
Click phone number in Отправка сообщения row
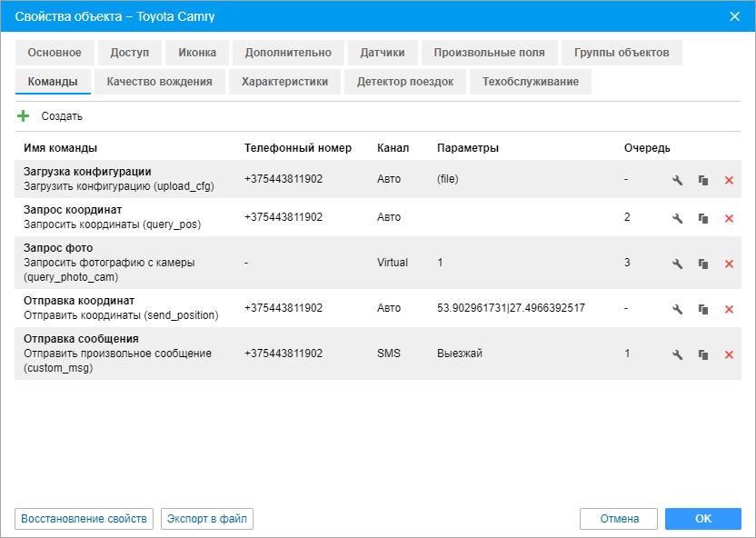click(283, 354)
